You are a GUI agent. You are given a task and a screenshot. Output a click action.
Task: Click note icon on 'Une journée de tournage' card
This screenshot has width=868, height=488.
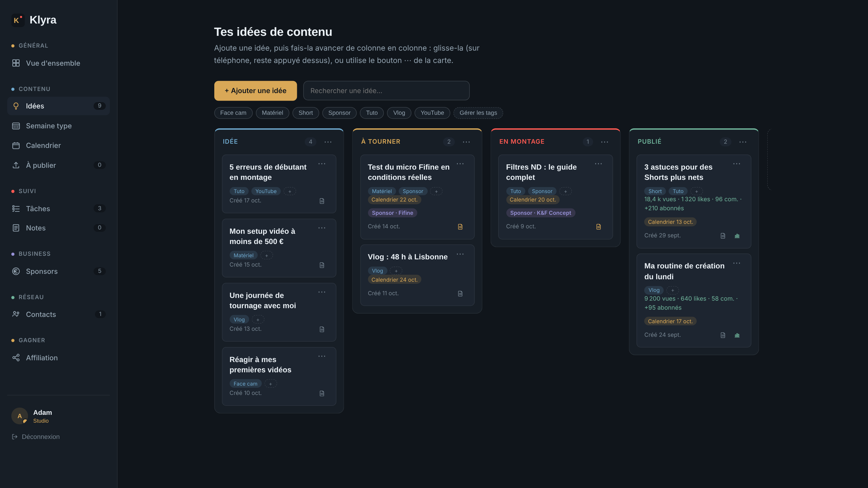322,329
